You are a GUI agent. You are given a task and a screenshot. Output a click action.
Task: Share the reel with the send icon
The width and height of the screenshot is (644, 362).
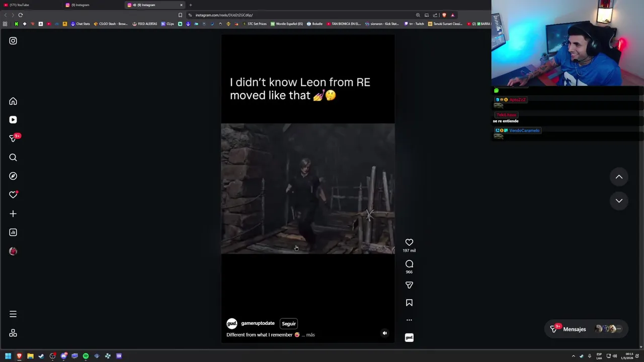click(409, 285)
